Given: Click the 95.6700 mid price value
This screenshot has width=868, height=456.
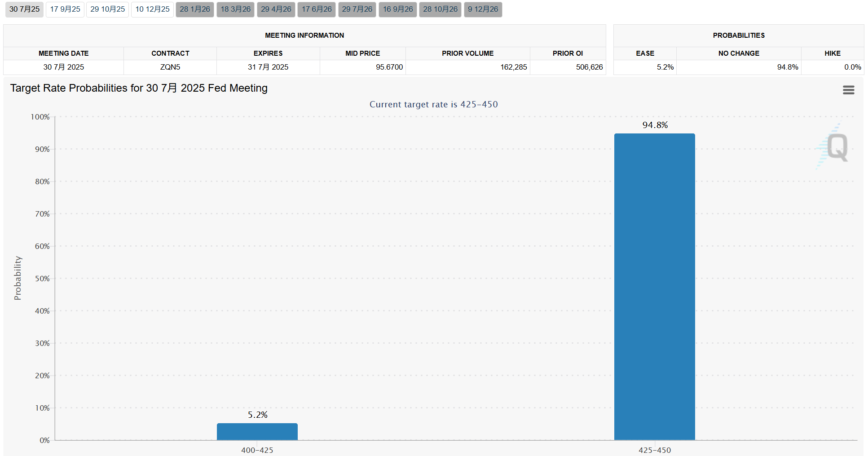Looking at the screenshot, I should (389, 67).
